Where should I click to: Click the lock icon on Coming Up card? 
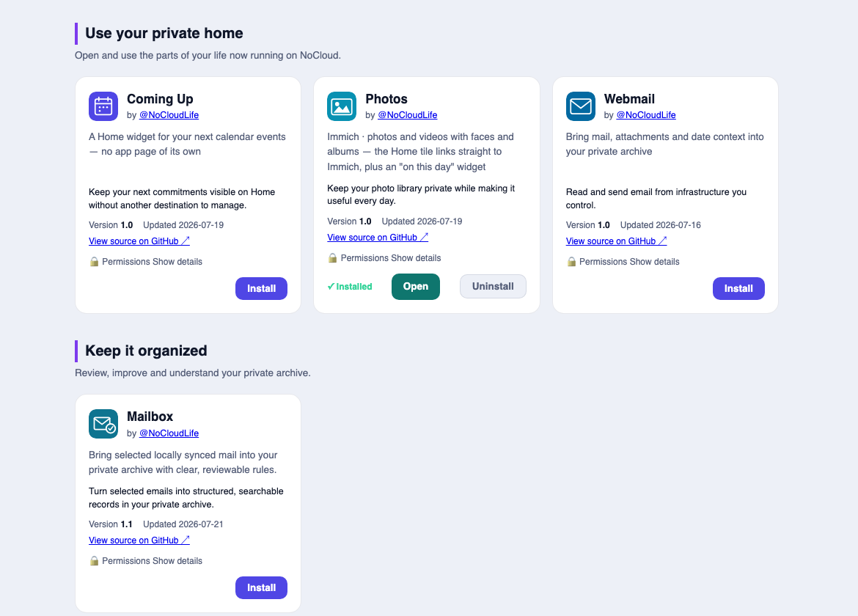coord(94,262)
